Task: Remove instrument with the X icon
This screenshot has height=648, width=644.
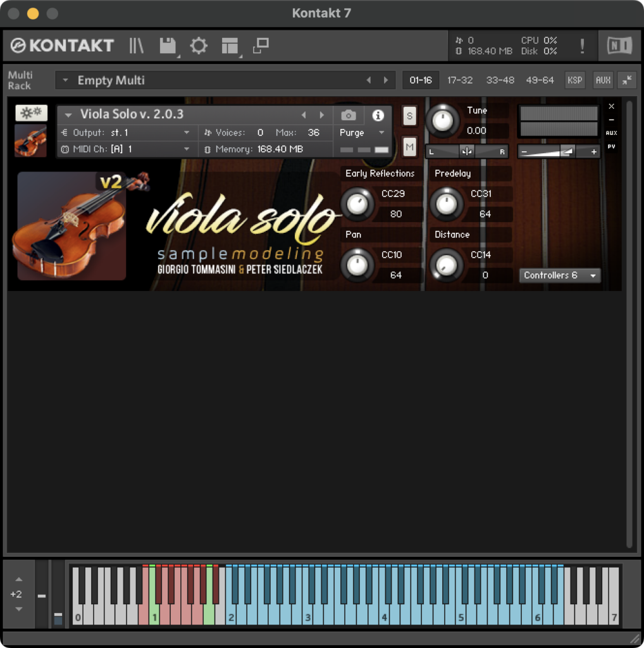Action: coord(612,106)
